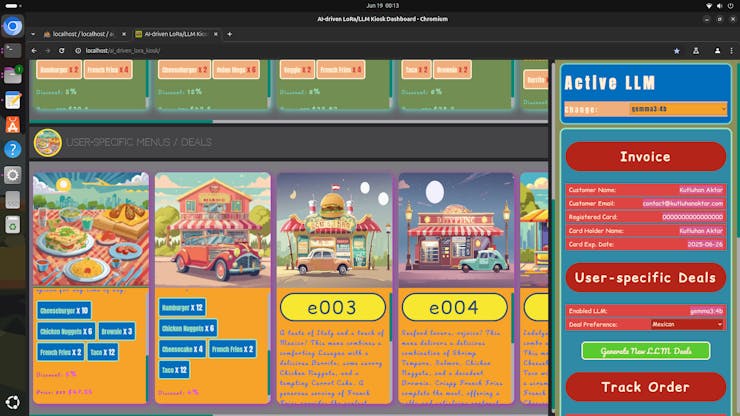
Task: Click the Track Order button
Action: coord(645,387)
